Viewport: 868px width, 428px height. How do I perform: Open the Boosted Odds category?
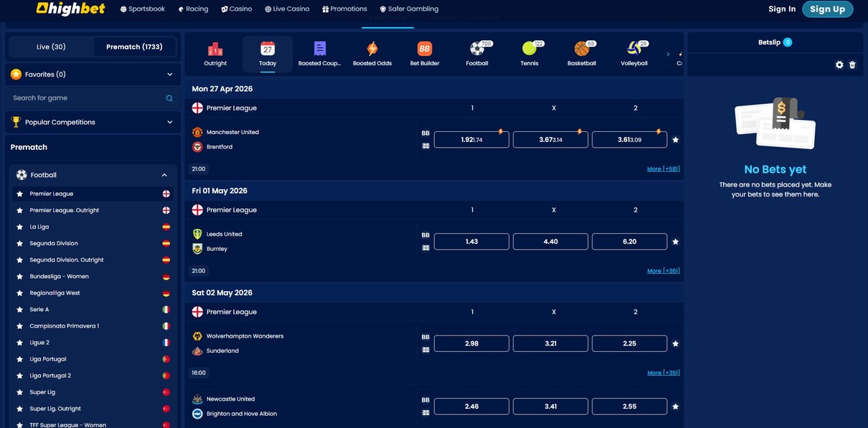tap(372, 49)
